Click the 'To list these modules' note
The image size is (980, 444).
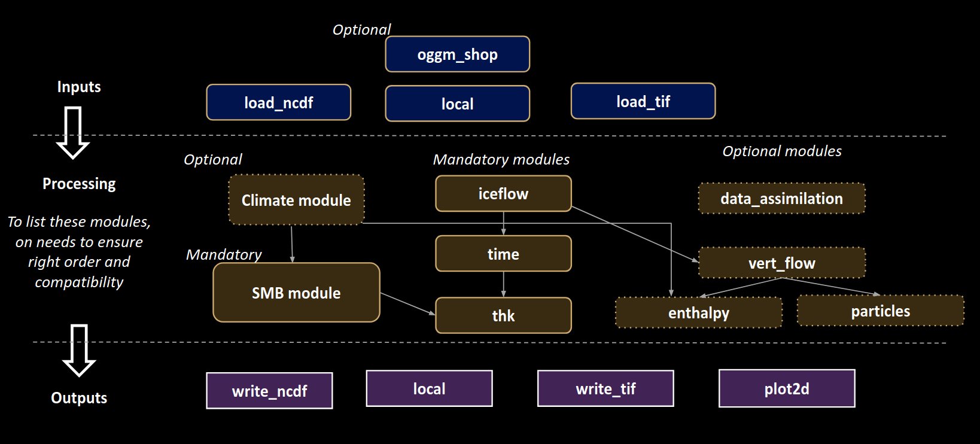point(79,251)
